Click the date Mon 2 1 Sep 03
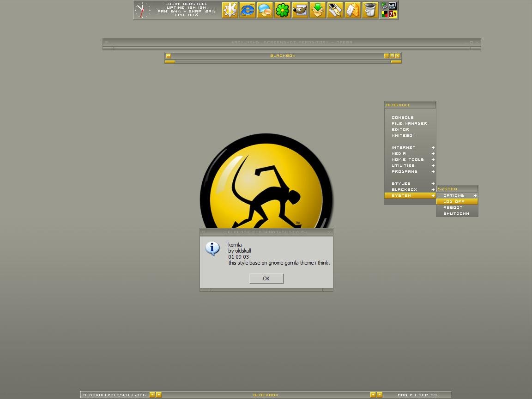The image size is (532, 399). [417, 395]
